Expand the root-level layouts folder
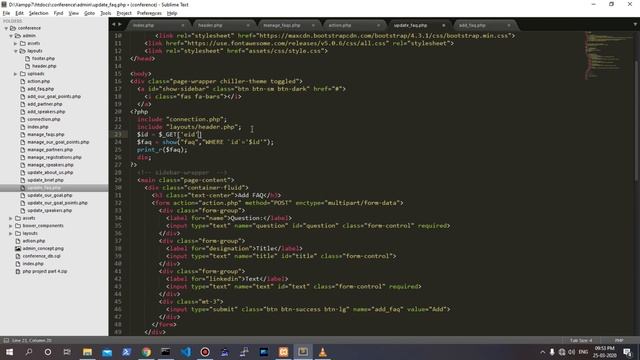640x360 pixels. [11, 233]
